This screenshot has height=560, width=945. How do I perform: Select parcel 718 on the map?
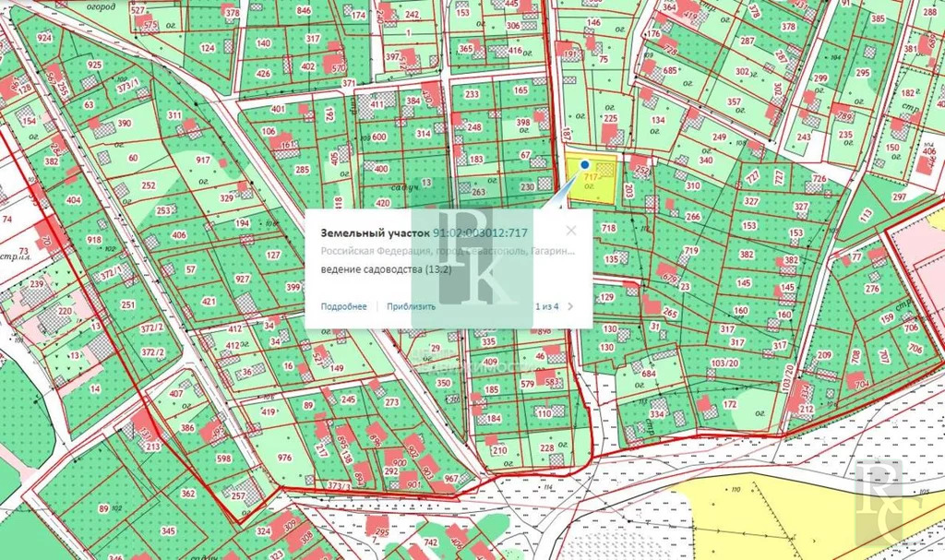click(608, 227)
